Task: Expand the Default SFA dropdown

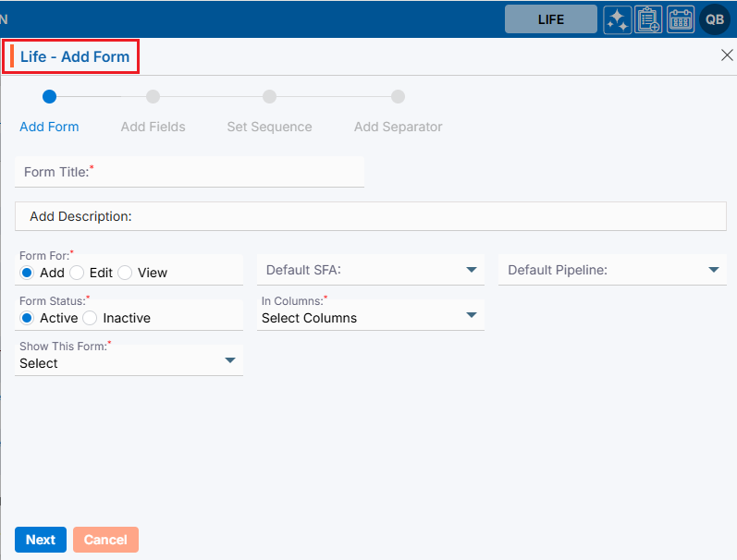Action: [370, 270]
